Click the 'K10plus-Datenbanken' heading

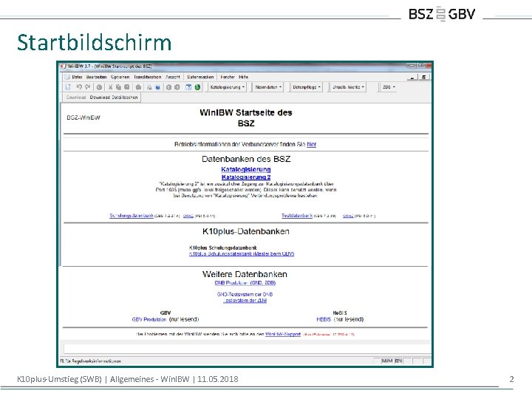point(246,231)
